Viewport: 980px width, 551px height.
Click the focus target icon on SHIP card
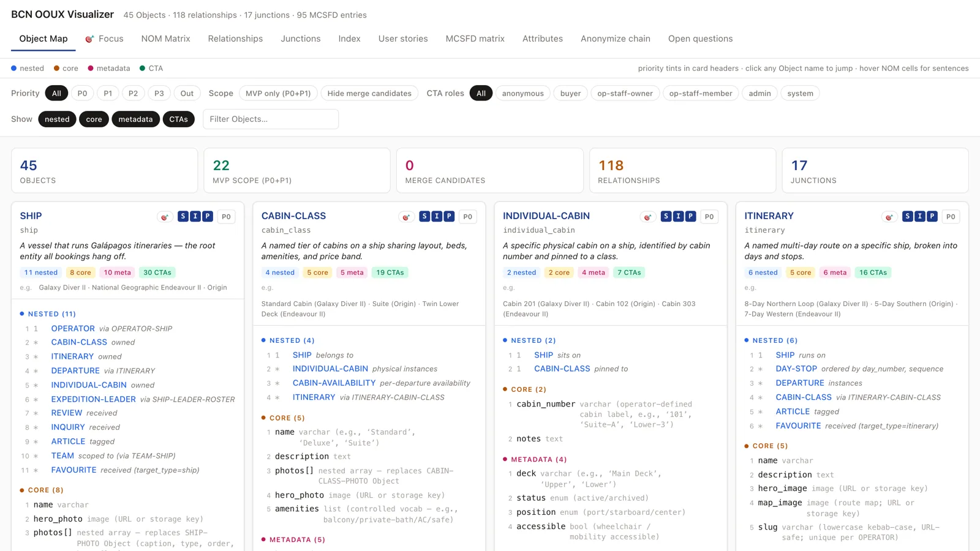(164, 217)
